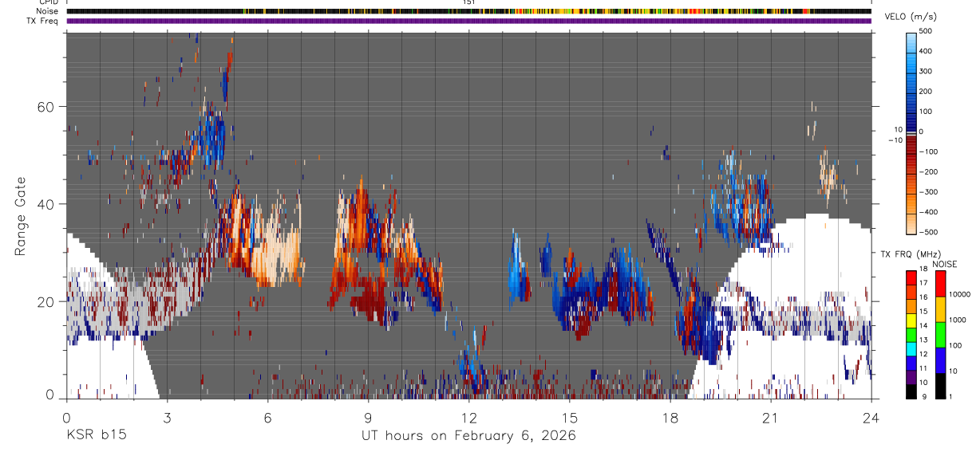Image resolution: width=980 pixels, height=452 pixels.
Task: Click the 400 tick label on velocity scale
Action: (x=927, y=51)
